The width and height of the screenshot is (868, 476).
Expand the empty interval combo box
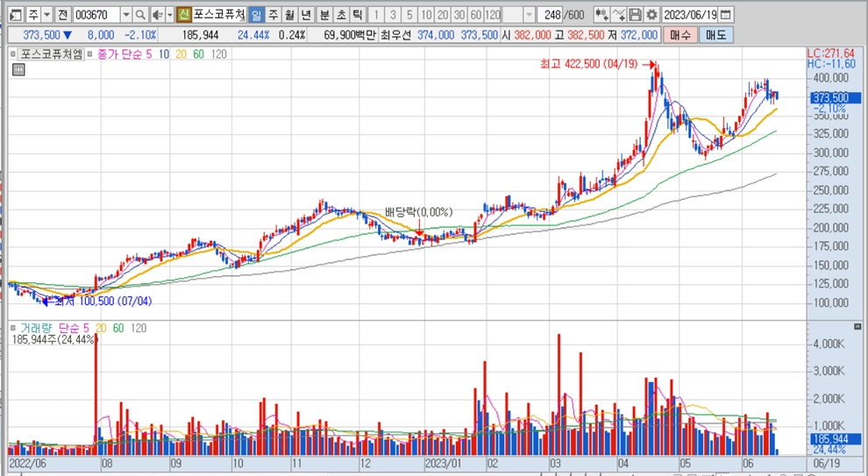pos(530,15)
